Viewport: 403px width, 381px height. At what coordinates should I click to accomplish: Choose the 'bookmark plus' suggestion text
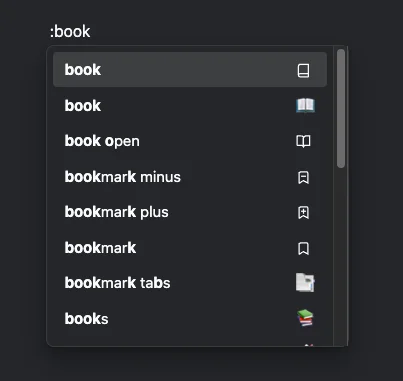tap(117, 212)
